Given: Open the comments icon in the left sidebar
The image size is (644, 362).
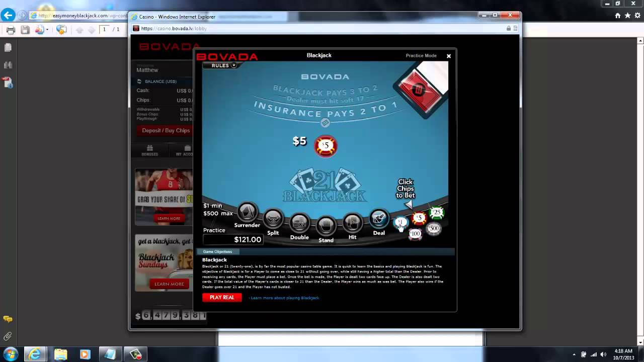Looking at the screenshot, I should click(x=8, y=319).
